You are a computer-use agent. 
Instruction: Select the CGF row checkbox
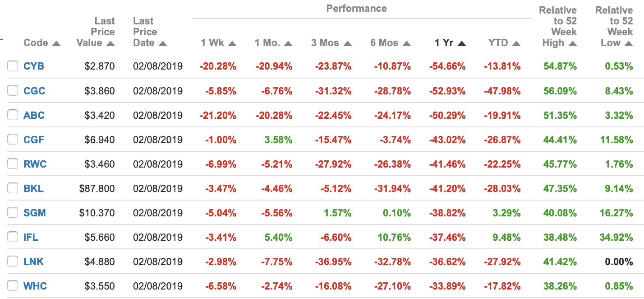click(13, 140)
